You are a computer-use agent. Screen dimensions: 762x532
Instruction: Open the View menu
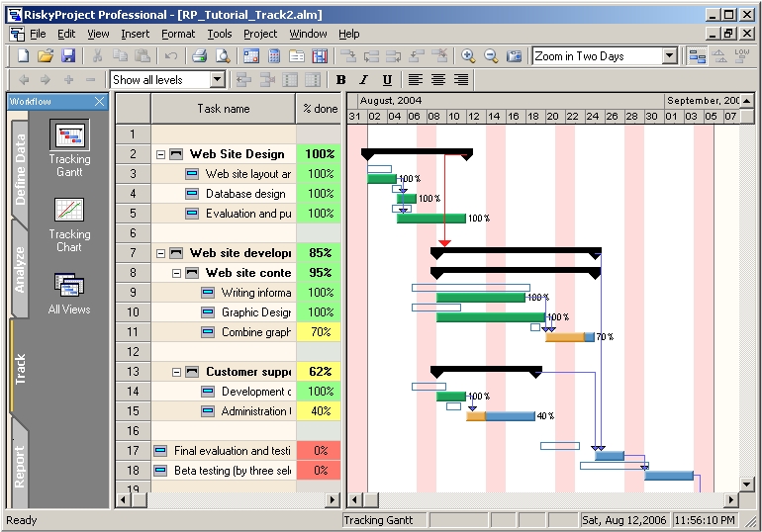98,34
